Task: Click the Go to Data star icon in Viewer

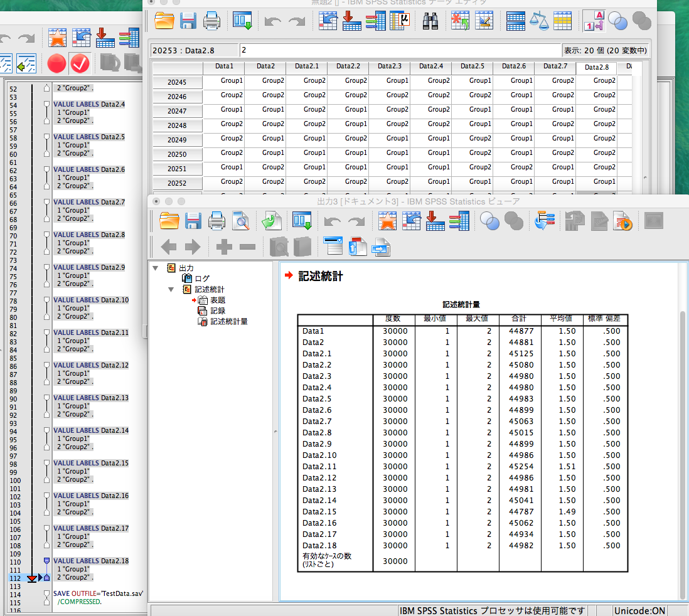Action: [x=388, y=221]
